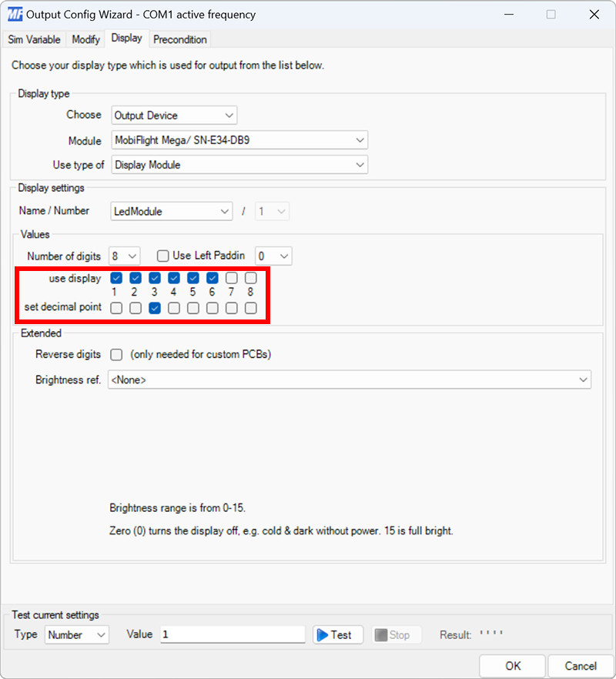Click the MobiFlight logo in the title bar
616x679 pixels.
16,14
